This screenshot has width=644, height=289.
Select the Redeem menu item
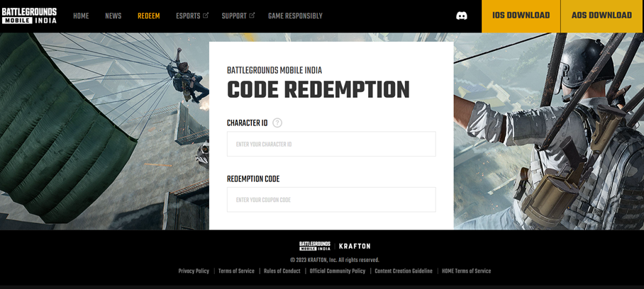pyautogui.click(x=148, y=16)
